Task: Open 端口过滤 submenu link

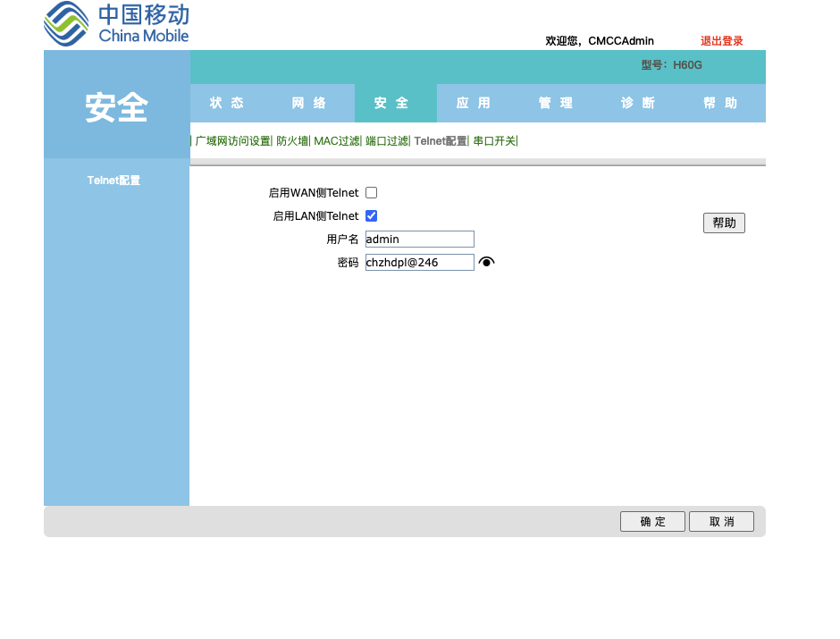Action: click(x=386, y=141)
